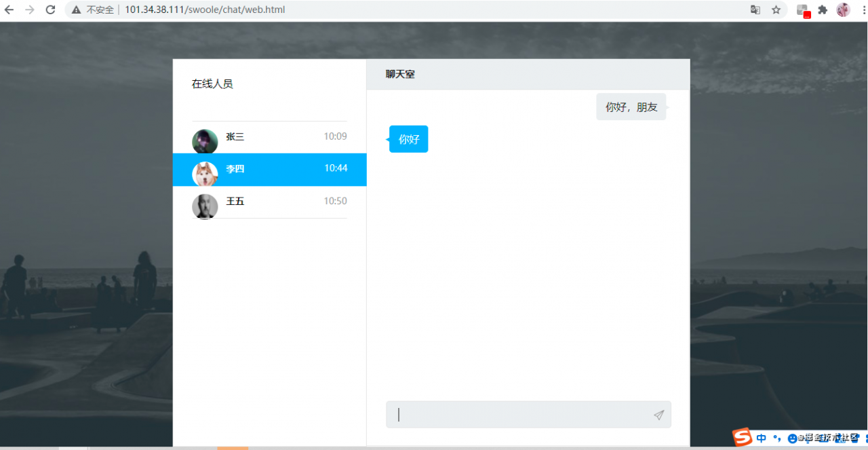Click the 10:44 timestamp
Screen dimensions: 868x450
(336, 168)
